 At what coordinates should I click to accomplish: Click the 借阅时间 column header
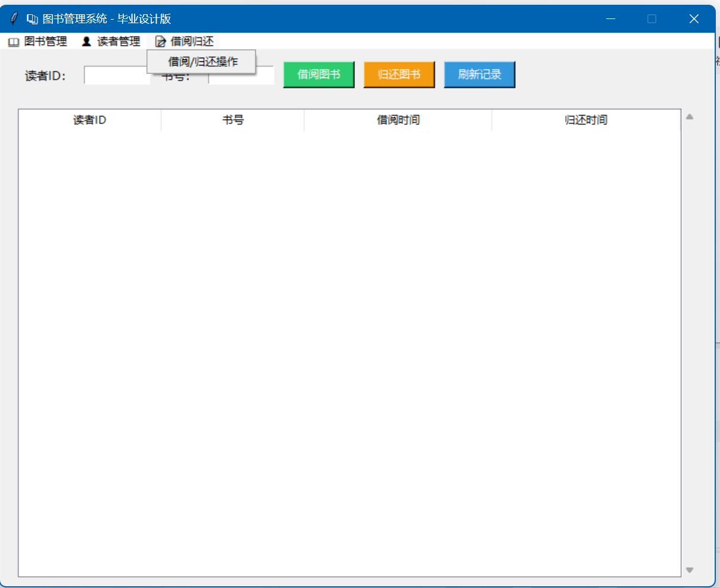tap(398, 120)
